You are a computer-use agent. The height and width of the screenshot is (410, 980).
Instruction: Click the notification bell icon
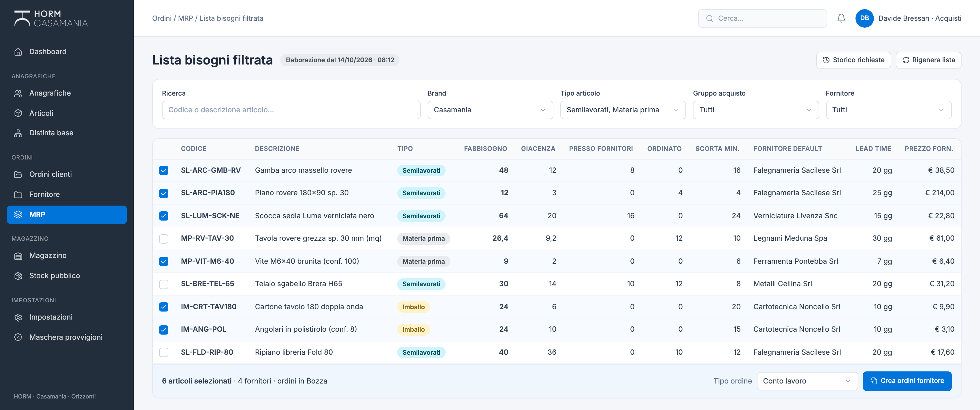841,18
